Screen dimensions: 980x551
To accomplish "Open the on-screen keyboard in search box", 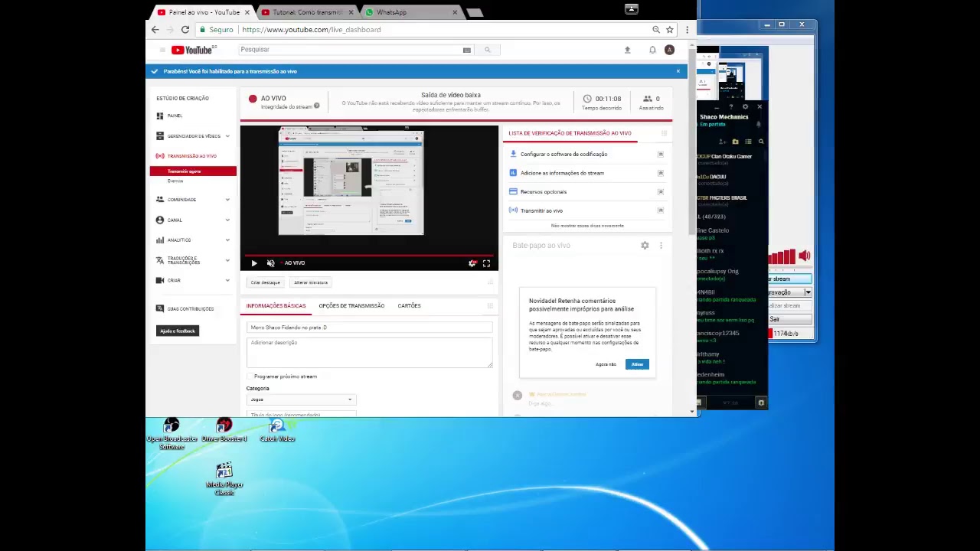I will [466, 50].
